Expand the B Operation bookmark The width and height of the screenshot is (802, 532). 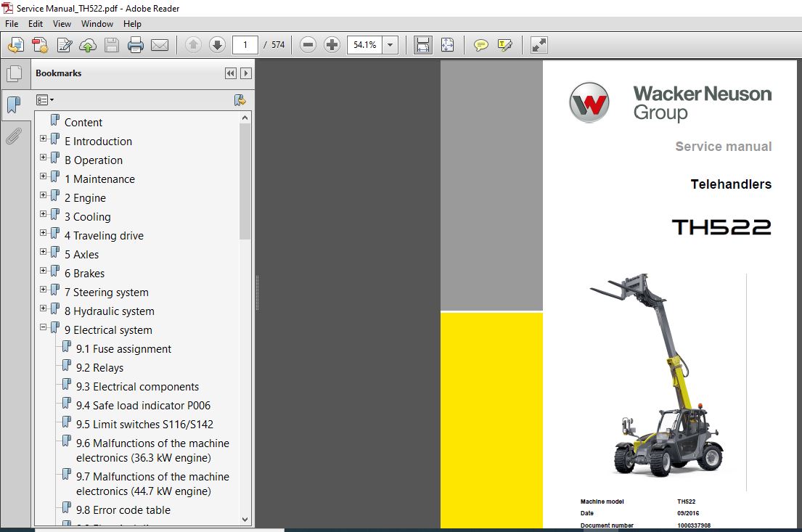44,157
